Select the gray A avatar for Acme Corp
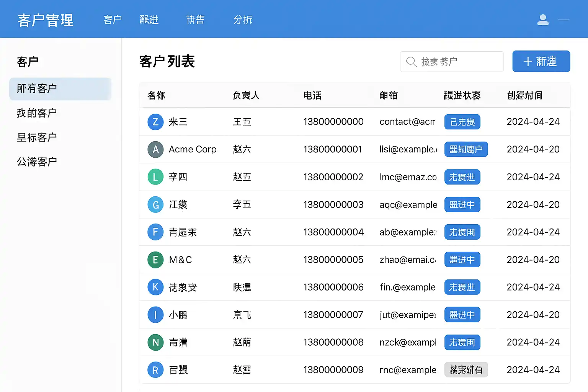This screenshot has width=588, height=392. click(x=155, y=149)
